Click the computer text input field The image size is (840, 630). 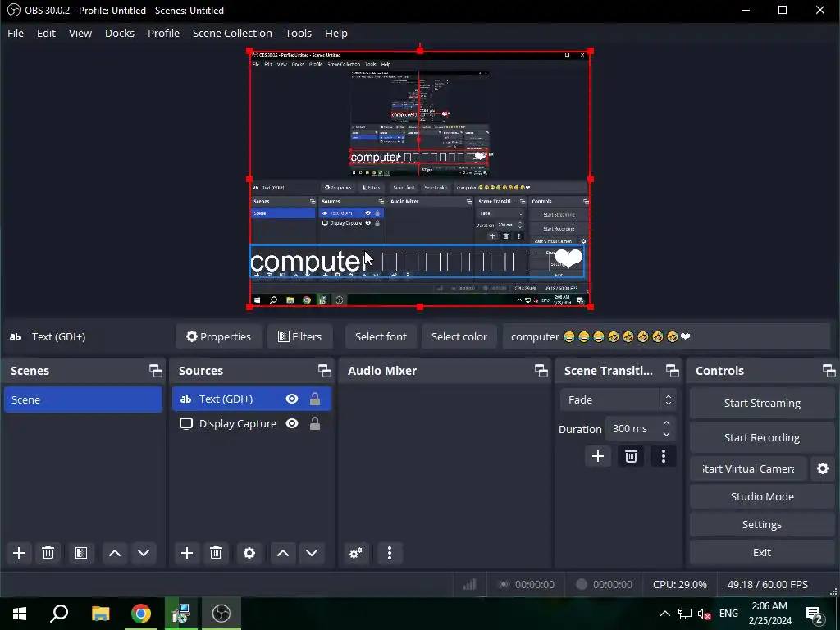[666, 336]
